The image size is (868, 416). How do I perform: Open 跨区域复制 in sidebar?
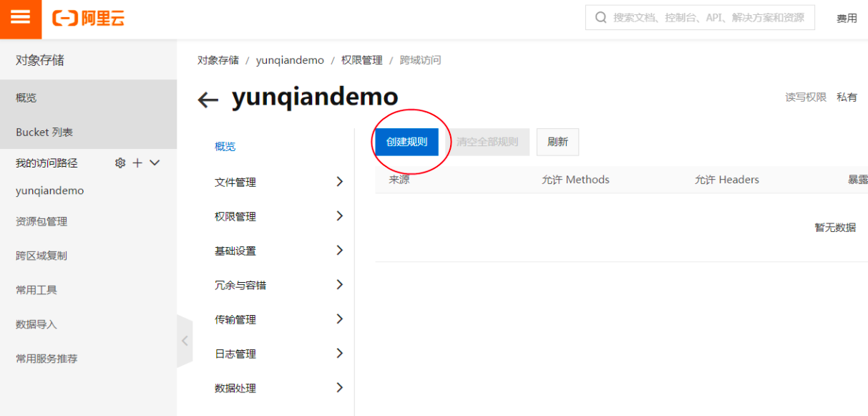pos(42,256)
